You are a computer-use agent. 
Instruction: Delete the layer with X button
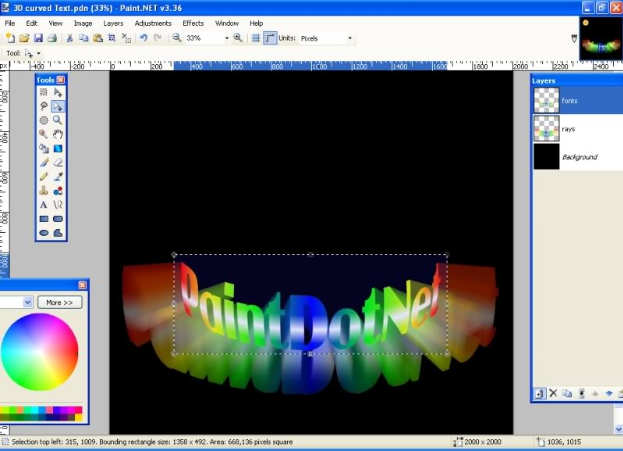point(553,393)
